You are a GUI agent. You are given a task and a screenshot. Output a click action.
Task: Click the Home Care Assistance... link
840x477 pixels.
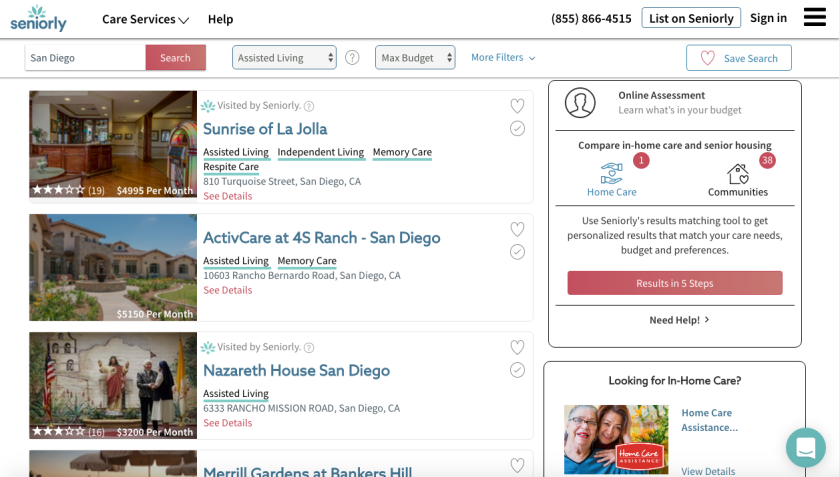(709, 420)
